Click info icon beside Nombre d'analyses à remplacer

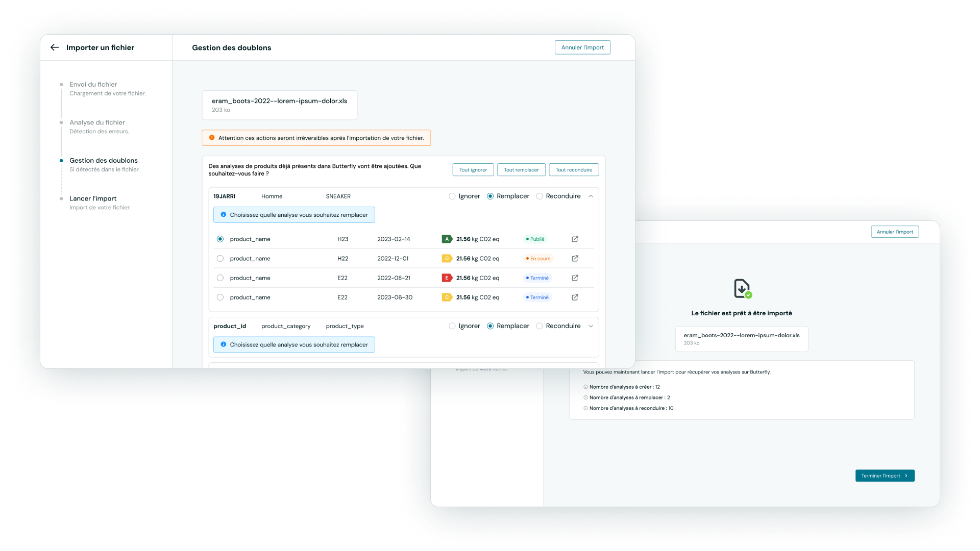click(x=585, y=397)
